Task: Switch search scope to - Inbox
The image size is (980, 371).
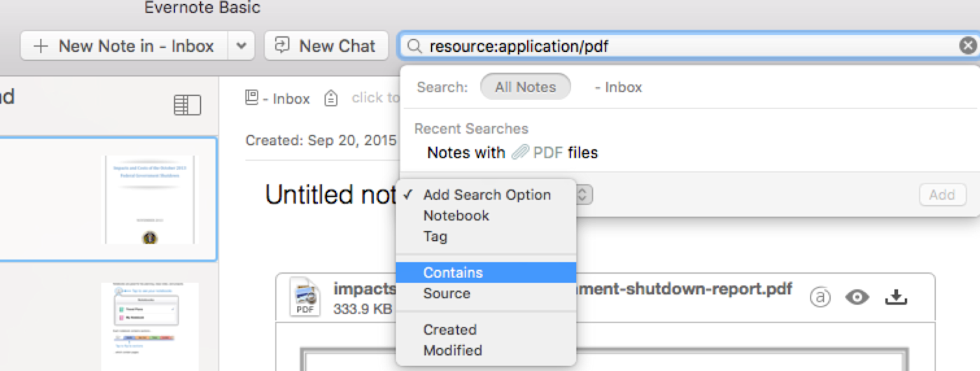Action: click(618, 87)
